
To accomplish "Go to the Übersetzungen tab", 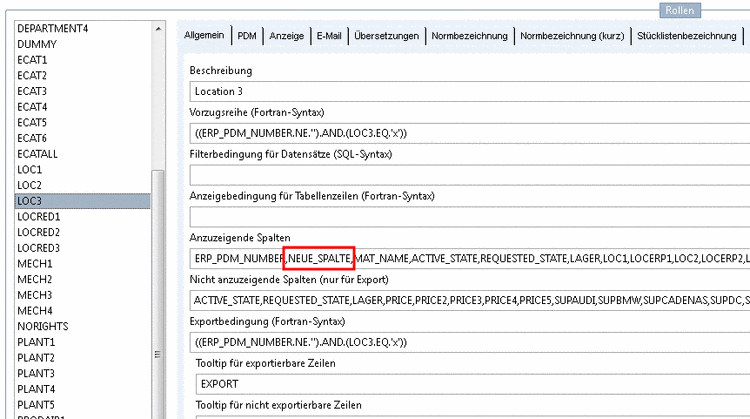I will (386, 36).
